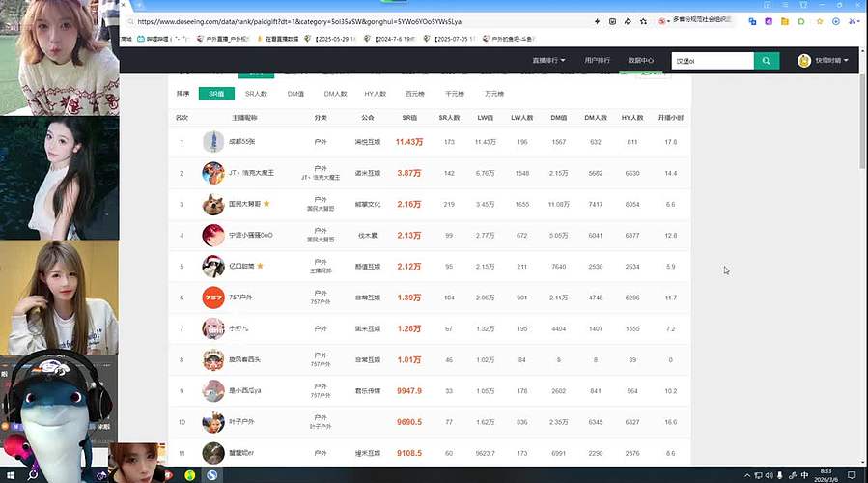Screen dimensions: 868x483
Task: Click the SR值 amount 3.87万
Action: tap(409, 173)
